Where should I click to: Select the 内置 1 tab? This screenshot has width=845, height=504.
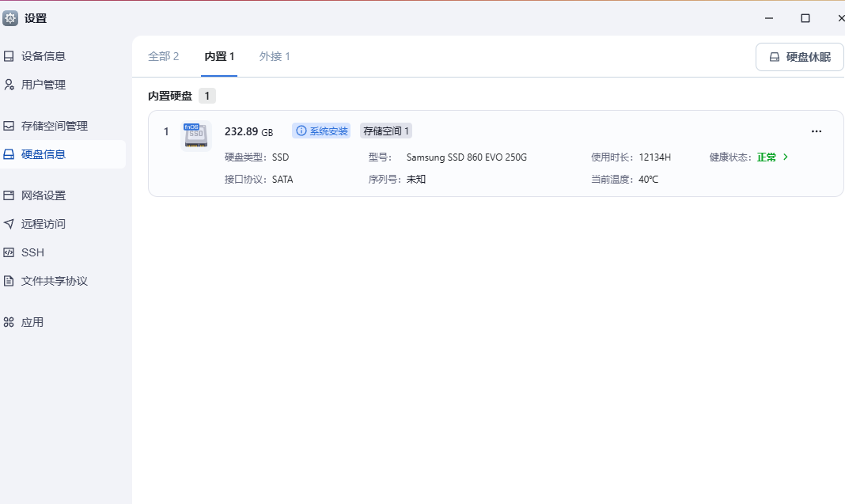pyautogui.click(x=219, y=56)
